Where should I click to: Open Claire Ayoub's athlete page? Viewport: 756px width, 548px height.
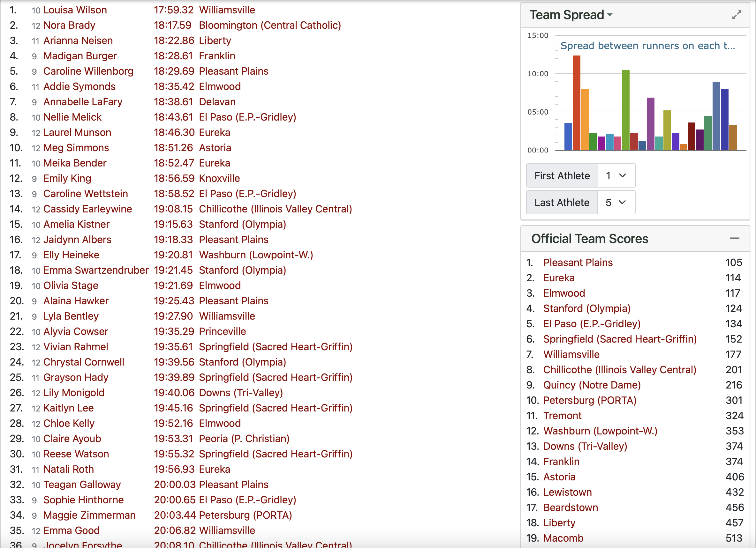click(x=72, y=439)
